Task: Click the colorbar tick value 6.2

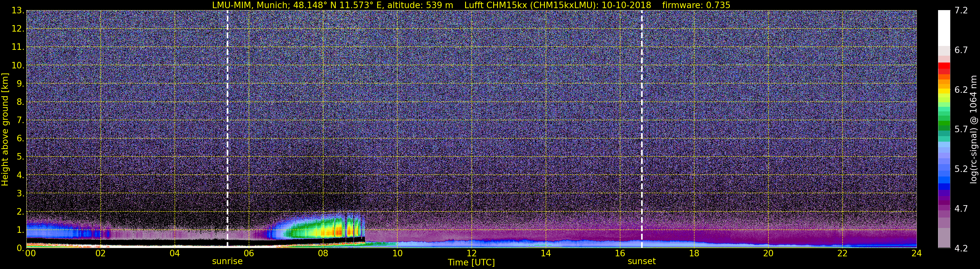Action: (960, 90)
